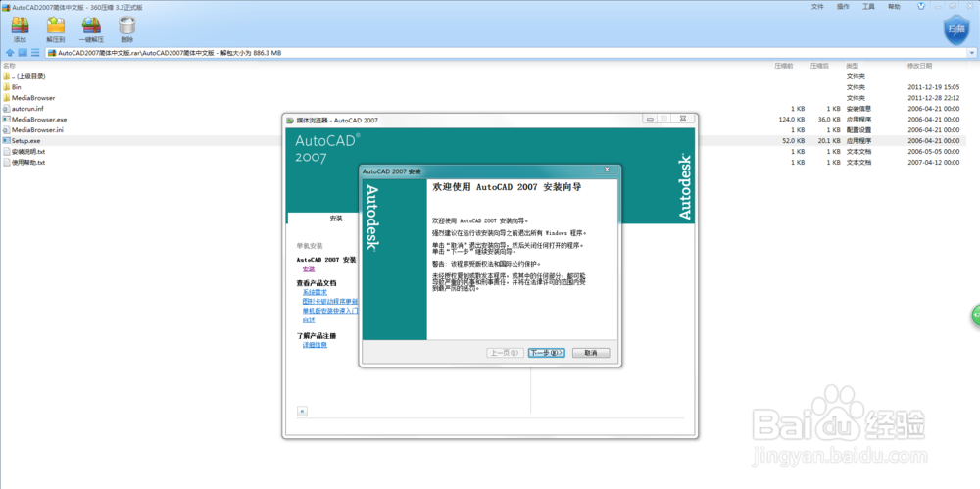
Task: Click the 'MediaBrowser.exe' file name
Action: pos(39,119)
